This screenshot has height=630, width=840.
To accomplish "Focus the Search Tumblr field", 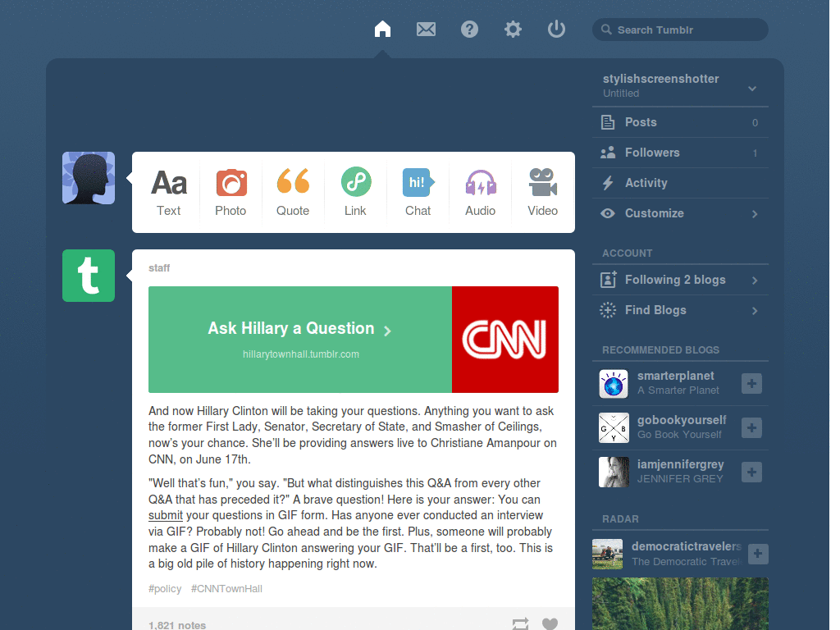I will [680, 30].
